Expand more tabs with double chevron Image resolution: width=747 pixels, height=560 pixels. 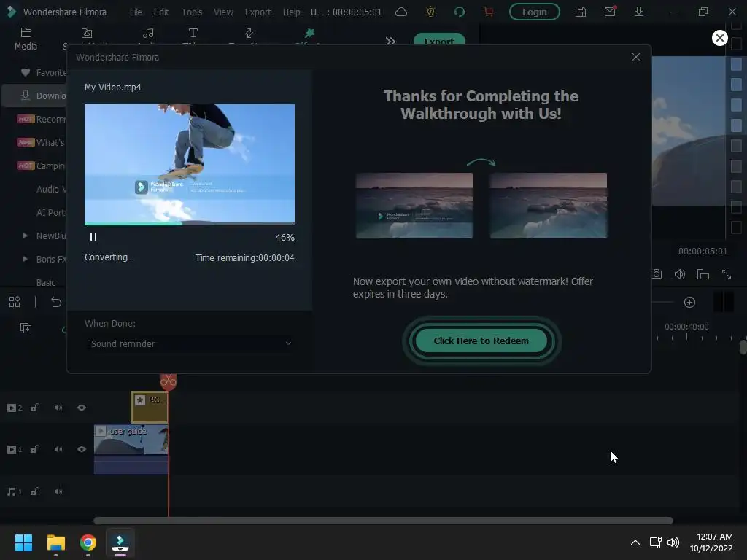pos(391,41)
